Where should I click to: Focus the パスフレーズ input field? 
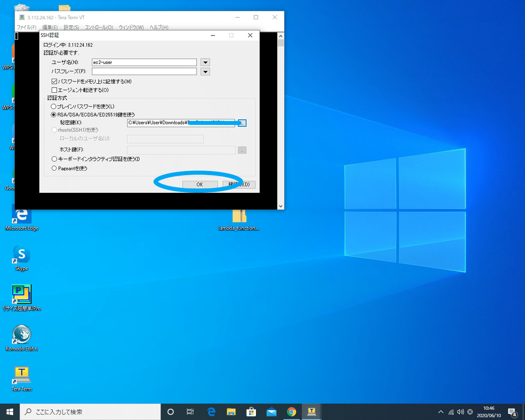tap(144, 71)
